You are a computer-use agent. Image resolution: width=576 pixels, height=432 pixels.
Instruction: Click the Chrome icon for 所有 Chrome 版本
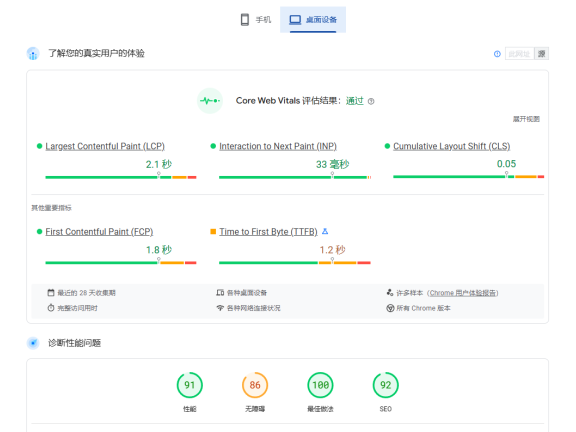[390, 308]
